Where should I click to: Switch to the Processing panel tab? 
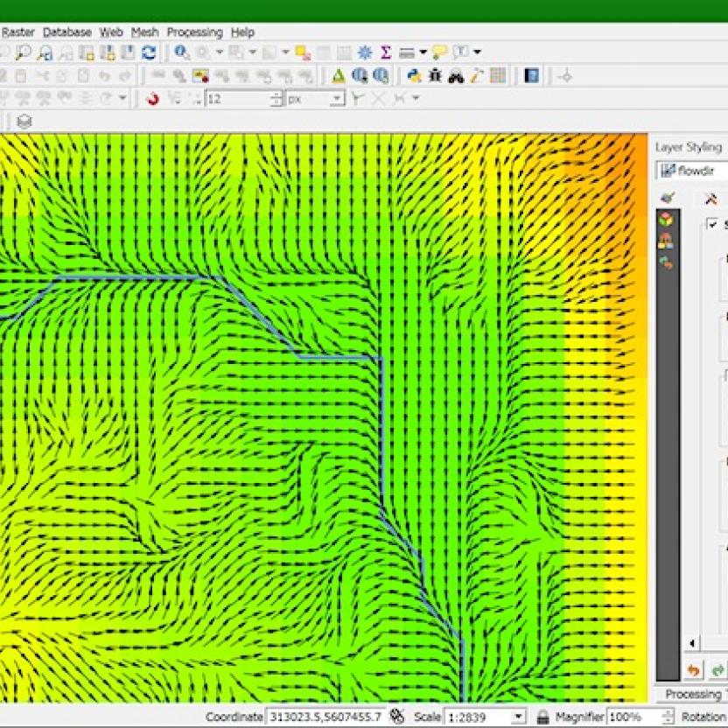coord(694,693)
